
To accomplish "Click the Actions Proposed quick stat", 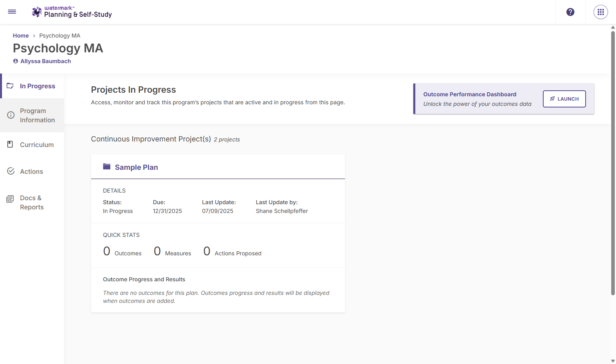I will (x=232, y=251).
